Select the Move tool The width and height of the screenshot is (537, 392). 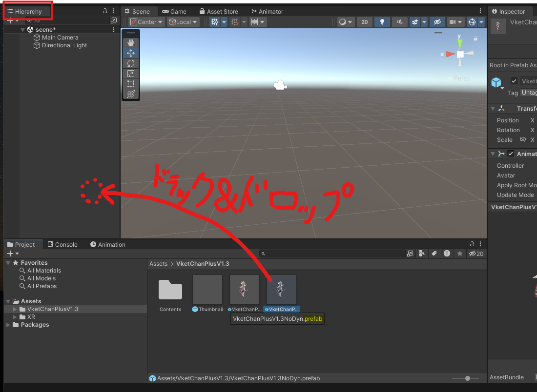130,53
